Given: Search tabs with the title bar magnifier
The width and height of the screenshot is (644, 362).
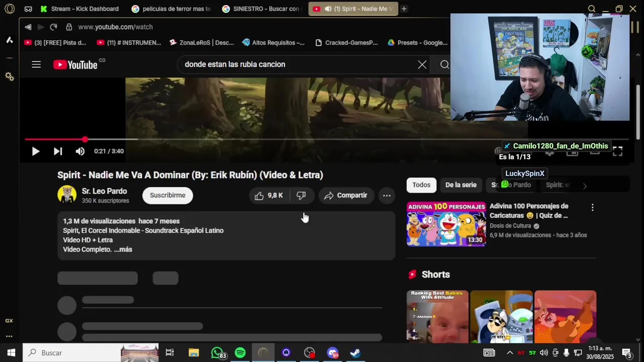Looking at the screenshot, I should pyautogui.click(x=592, y=9).
